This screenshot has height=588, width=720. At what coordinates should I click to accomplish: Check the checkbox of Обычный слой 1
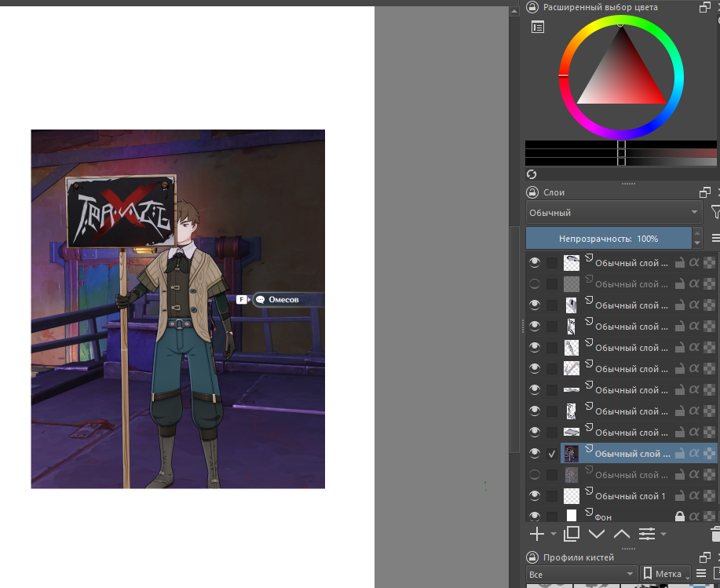tap(552, 495)
